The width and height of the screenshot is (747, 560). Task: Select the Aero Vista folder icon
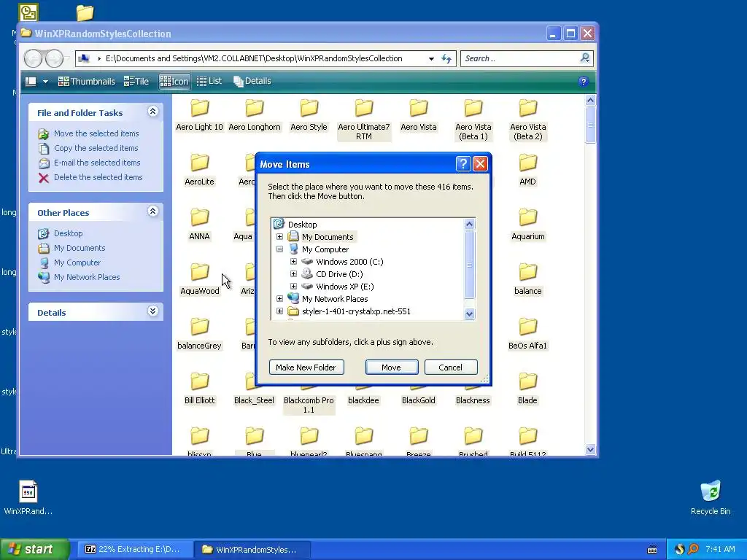click(418, 108)
